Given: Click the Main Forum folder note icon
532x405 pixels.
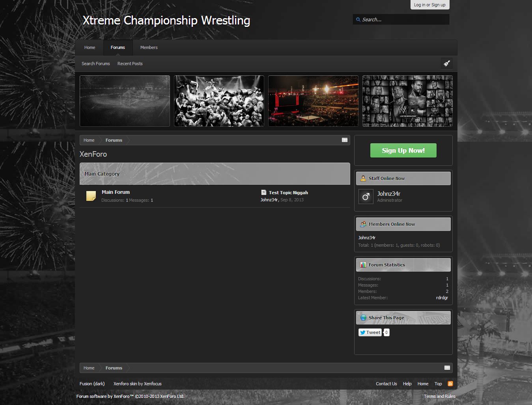Looking at the screenshot, I should (x=91, y=196).
